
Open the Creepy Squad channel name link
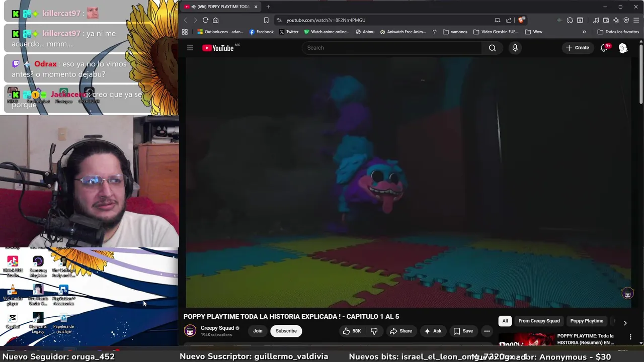click(x=217, y=328)
